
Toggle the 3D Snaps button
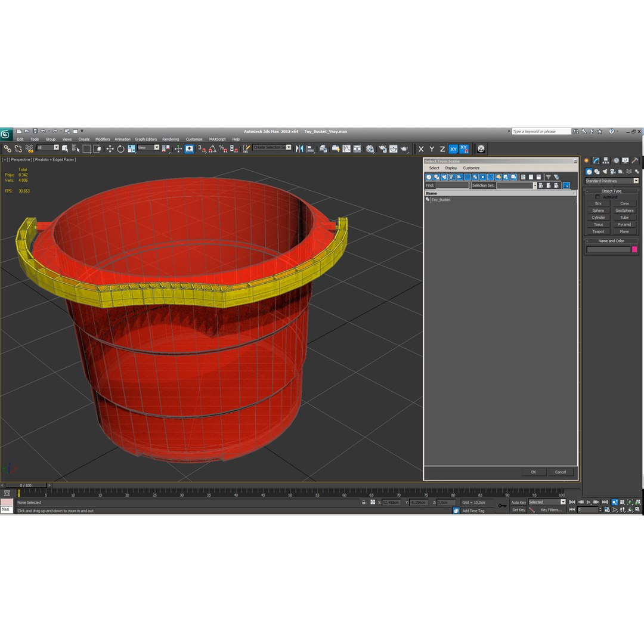(202, 148)
